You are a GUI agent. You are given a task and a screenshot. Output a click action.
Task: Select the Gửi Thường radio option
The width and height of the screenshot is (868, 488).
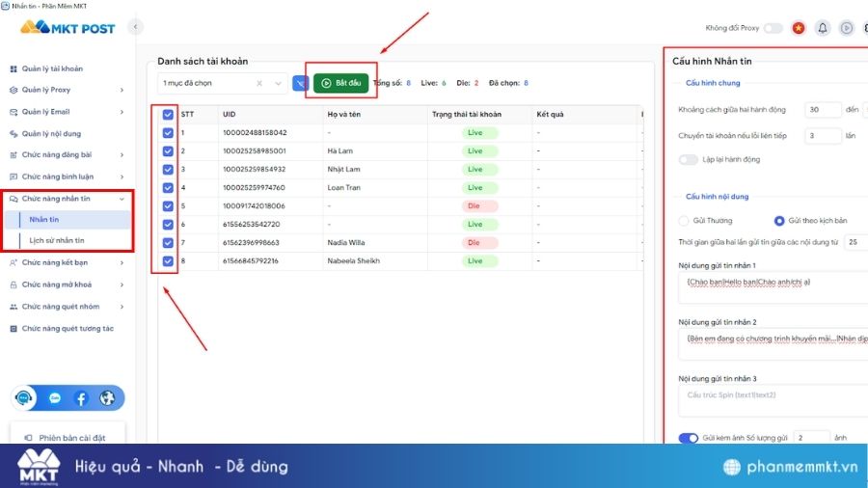pos(684,221)
